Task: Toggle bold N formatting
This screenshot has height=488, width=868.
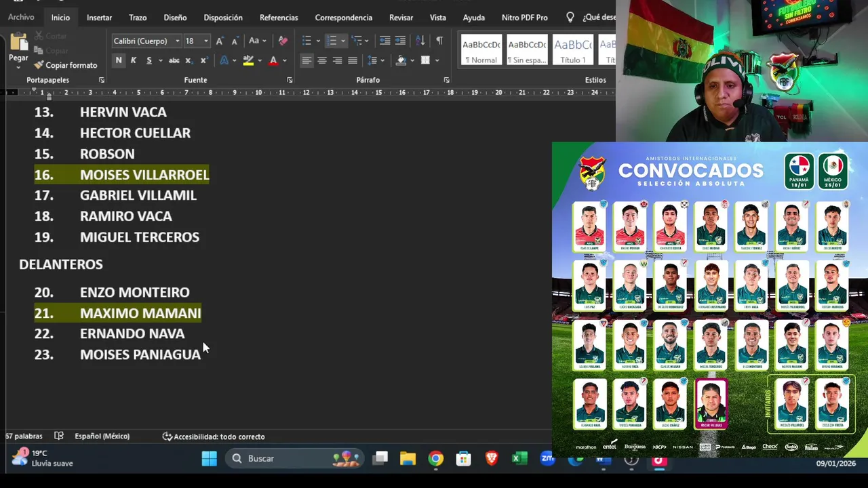Action: [119, 60]
